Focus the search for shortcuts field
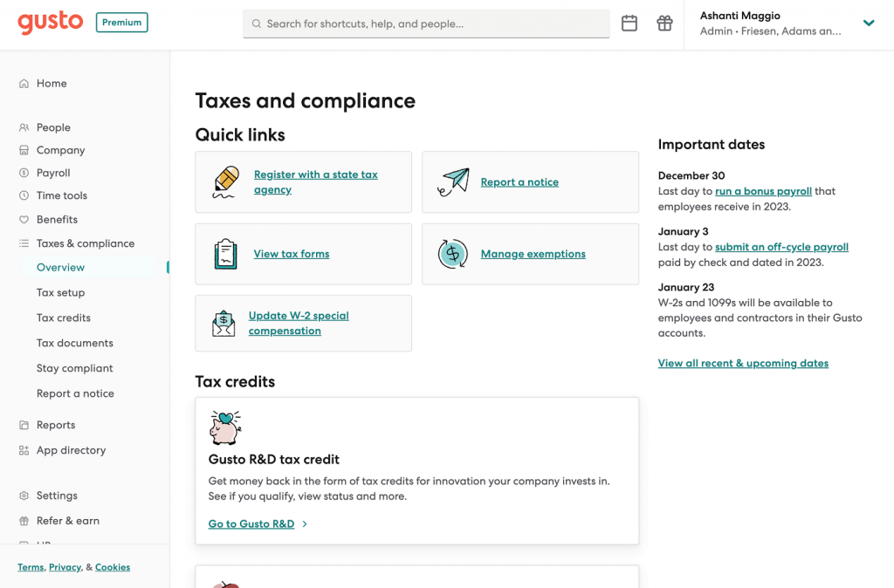The width and height of the screenshot is (894, 588). pyautogui.click(x=426, y=24)
